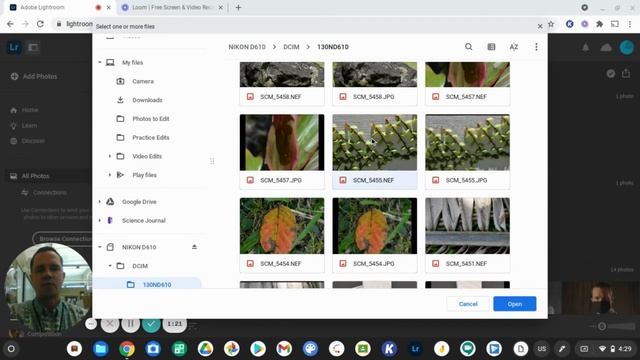
Task: Click Add Photos in Lightroom
Action: (x=34, y=76)
